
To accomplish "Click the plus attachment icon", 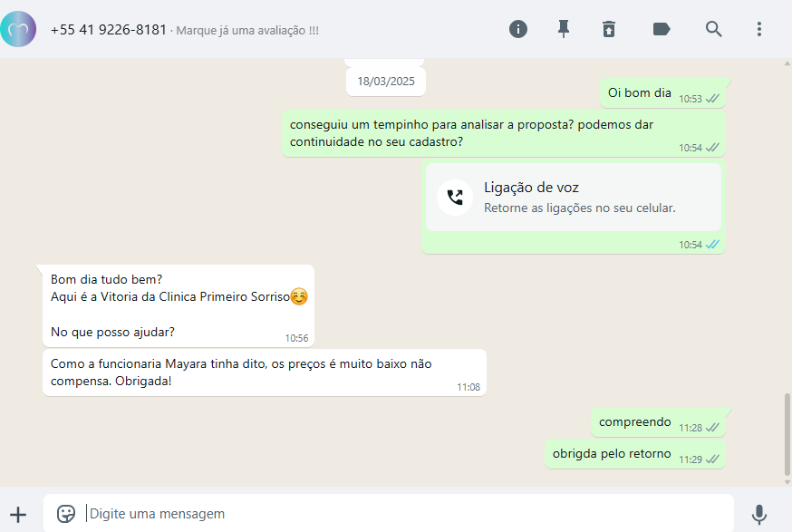I will (x=18, y=515).
